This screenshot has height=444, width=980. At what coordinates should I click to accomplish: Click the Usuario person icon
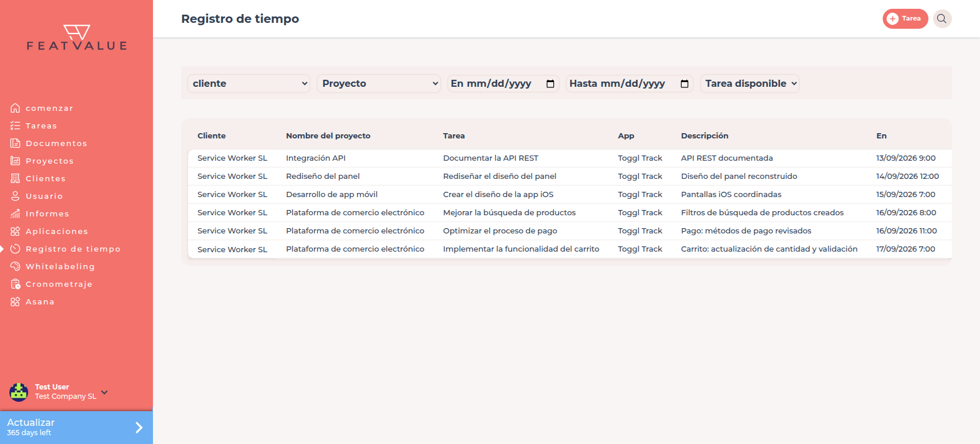pyautogui.click(x=15, y=196)
